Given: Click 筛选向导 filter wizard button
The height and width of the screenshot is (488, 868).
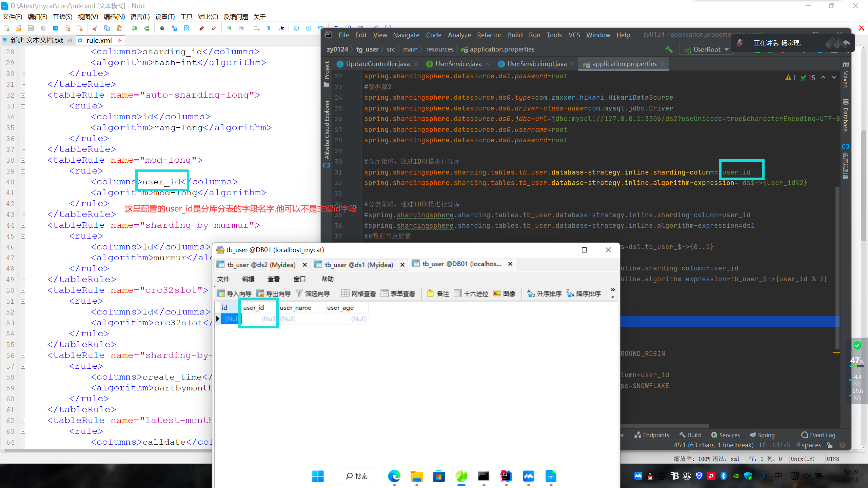Looking at the screenshot, I should [x=313, y=293].
